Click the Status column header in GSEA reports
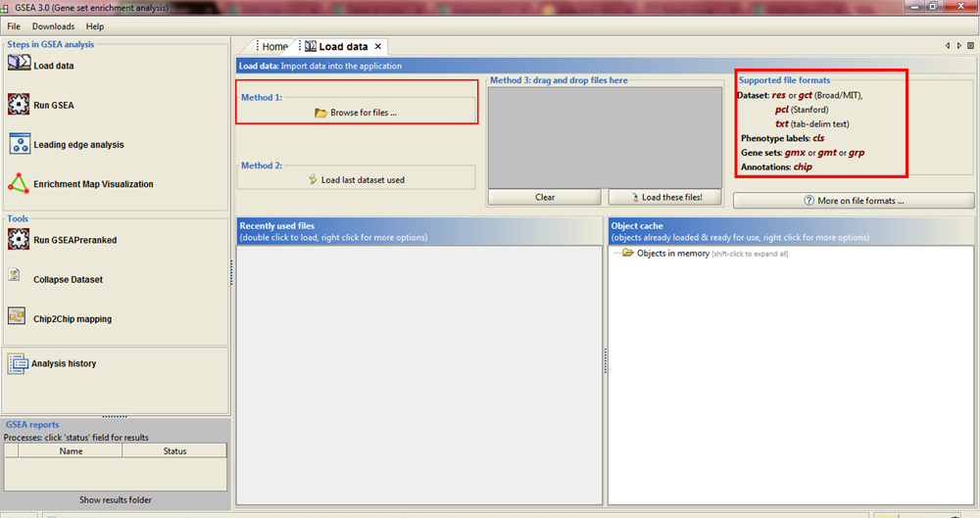 (x=174, y=451)
